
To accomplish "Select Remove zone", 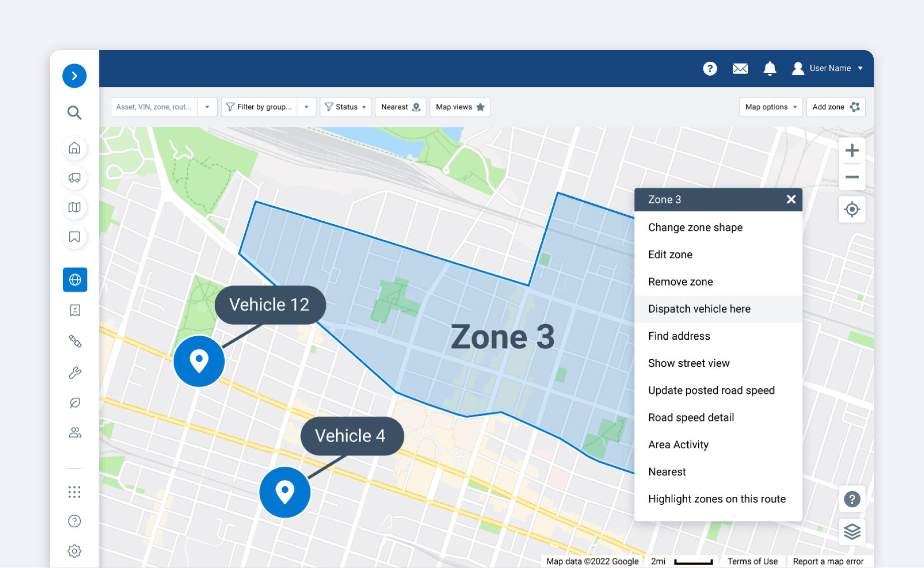I will 718,281.
